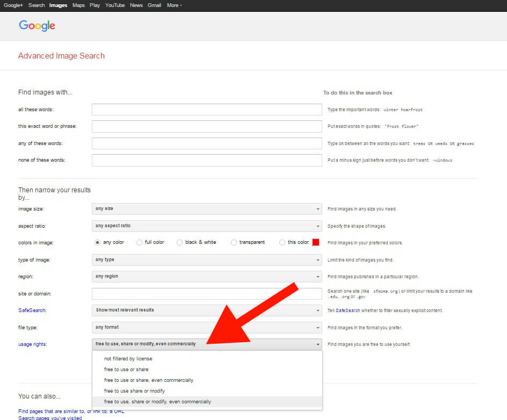Screen dimensions: 507x420
Task: Open the "Search pages you've visited" link
Action: click(50, 418)
